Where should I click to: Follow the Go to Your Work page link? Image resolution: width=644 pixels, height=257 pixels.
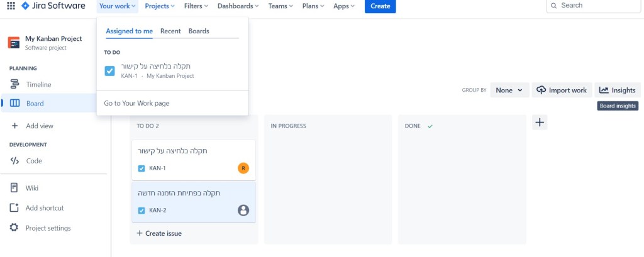tap(136, 103)
